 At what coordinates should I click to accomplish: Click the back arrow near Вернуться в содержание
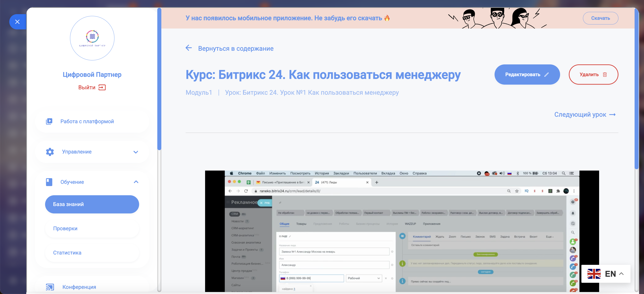tap(189, 48)
